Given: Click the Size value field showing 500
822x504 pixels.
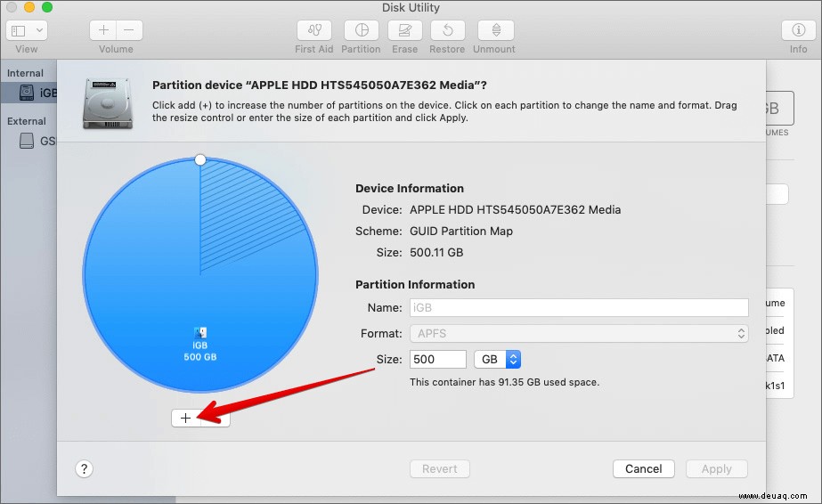Looking at the screenshot, I should [438, 360].
